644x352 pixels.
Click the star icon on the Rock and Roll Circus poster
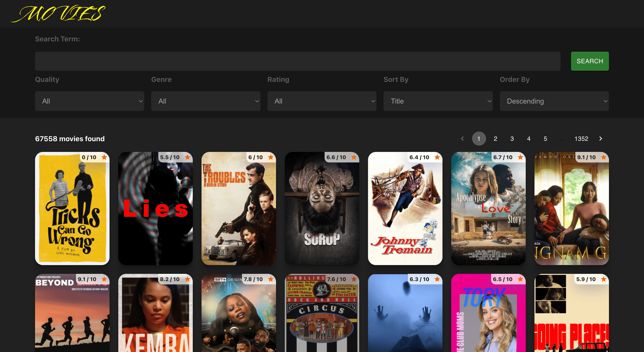click(354, 279)
